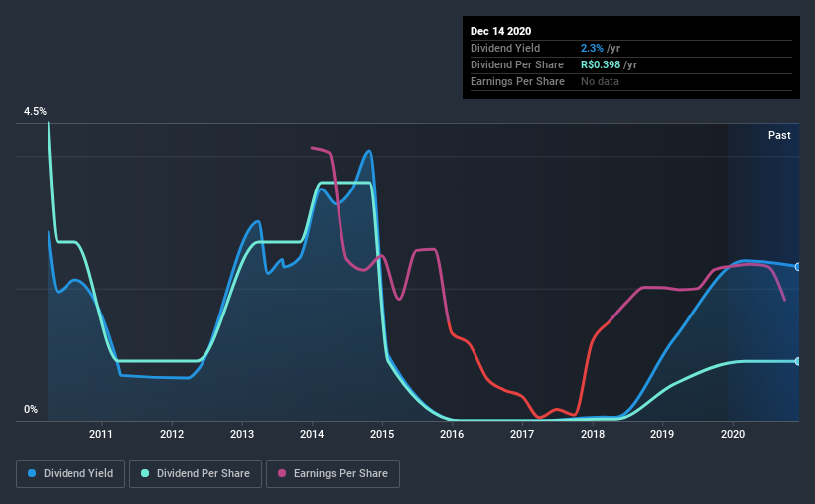Click the 4.5% y-axis label
This screenshot has width=815, height=504.
(35, 111)
